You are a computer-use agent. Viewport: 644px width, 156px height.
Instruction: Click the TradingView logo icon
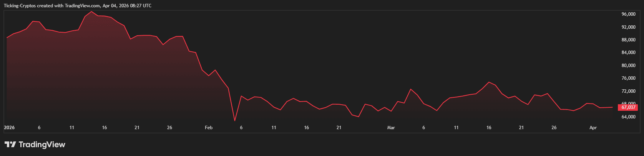10,145
